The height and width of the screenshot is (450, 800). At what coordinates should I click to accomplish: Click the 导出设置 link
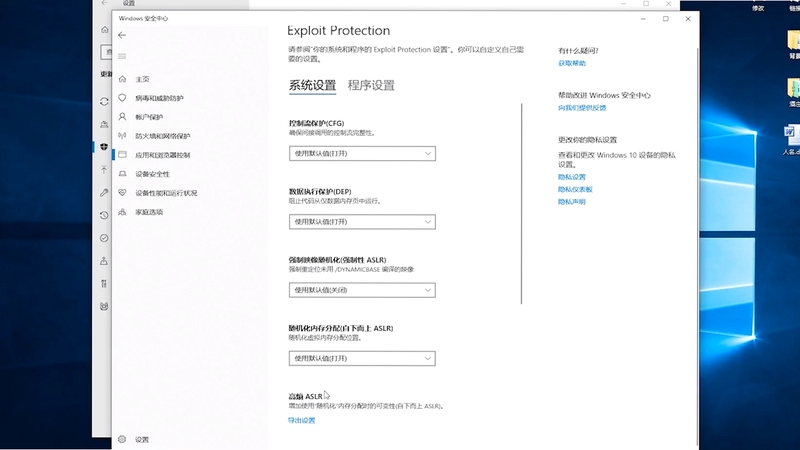[x=302, y=420]
